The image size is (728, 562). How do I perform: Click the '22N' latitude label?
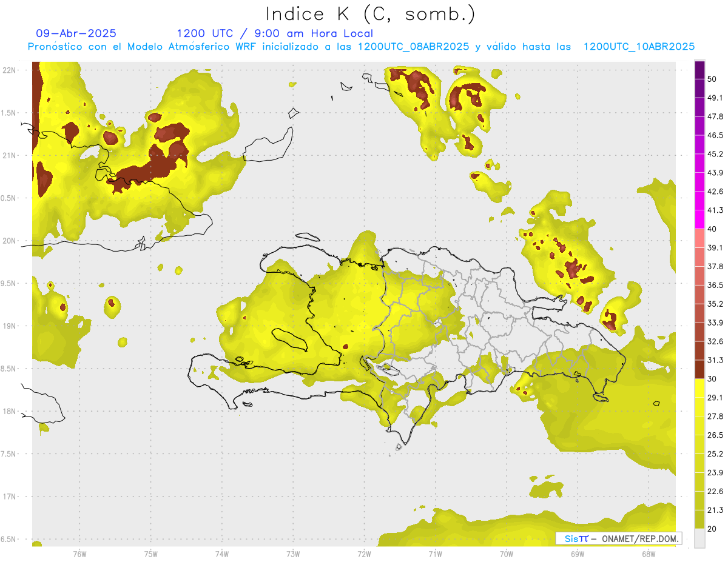[10, 70]
